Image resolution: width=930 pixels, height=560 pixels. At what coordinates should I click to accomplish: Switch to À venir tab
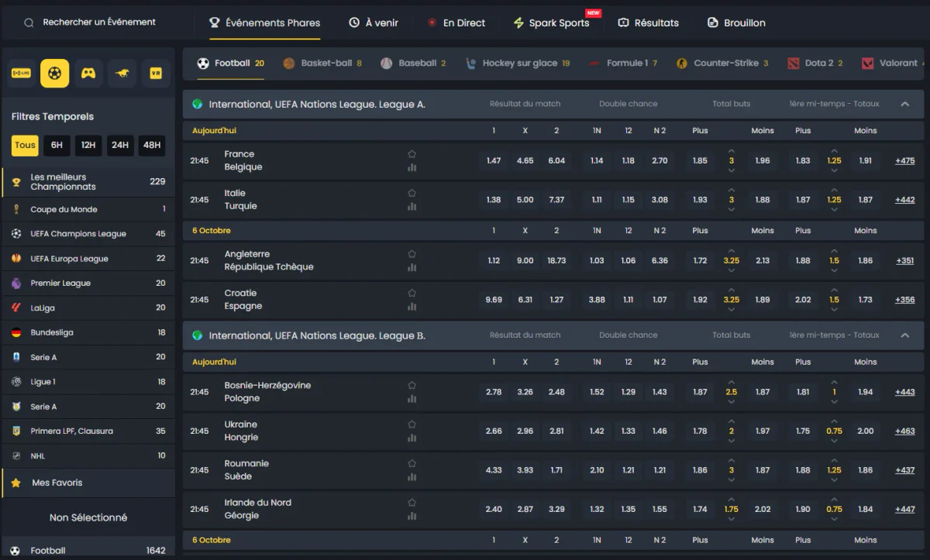[x=373, y=22]
